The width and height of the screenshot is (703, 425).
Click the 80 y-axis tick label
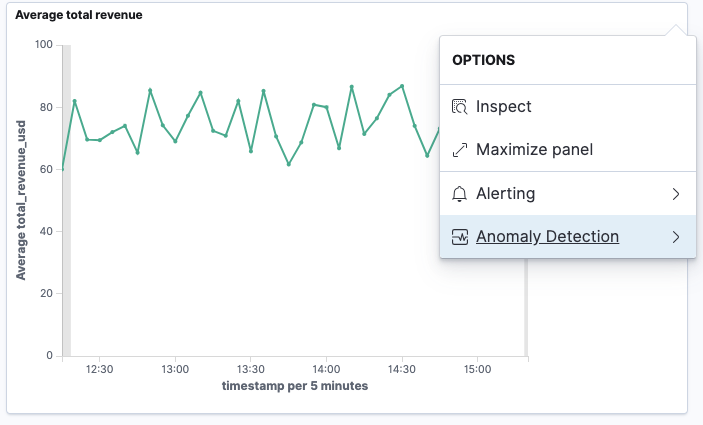[x=46, y=107]
